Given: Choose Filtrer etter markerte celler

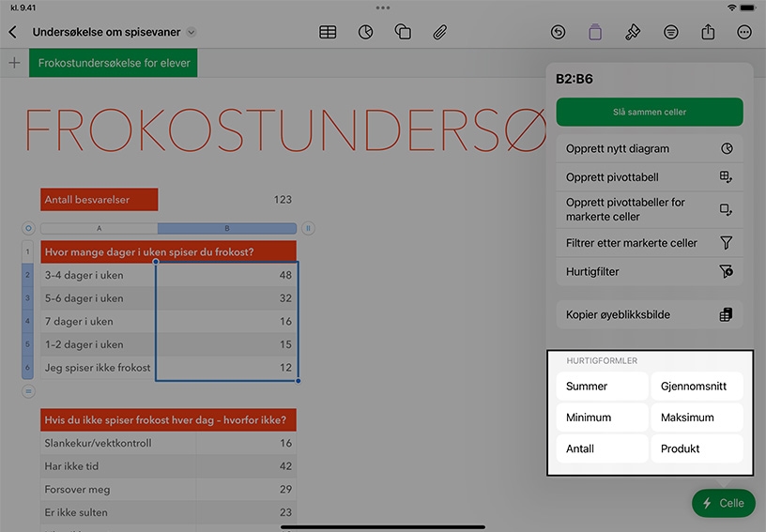Looking at the screenshot, I should tap(650, 243).
